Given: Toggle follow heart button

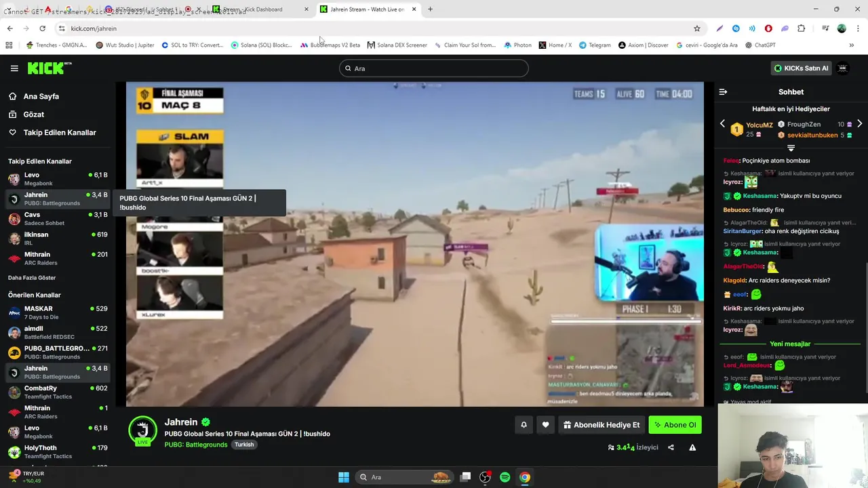Looking at the screenshot, I should click(x=545, y=425).
